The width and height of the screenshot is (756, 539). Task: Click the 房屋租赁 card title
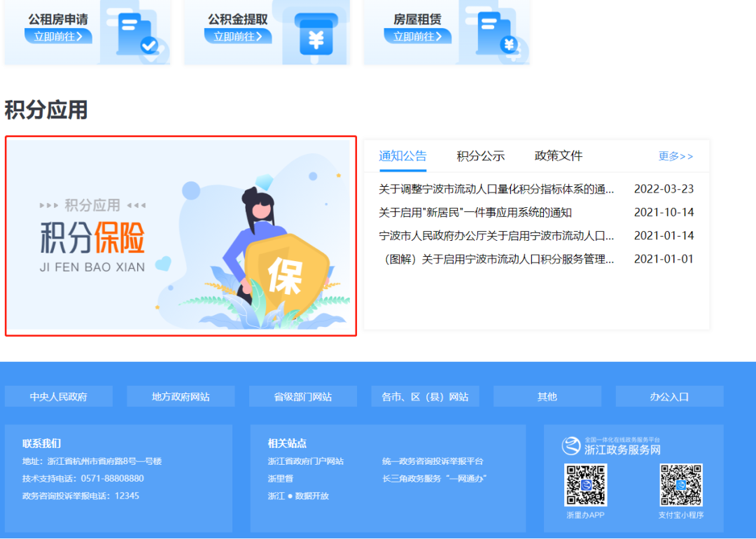point(417,20)
